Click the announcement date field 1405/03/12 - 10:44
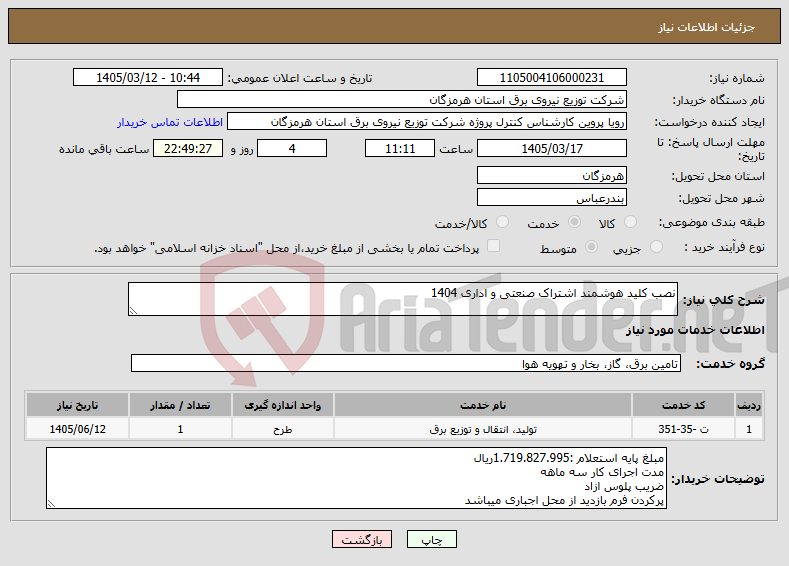The height and width of the screenshot is (566, 789). click(x=148, y=77)
